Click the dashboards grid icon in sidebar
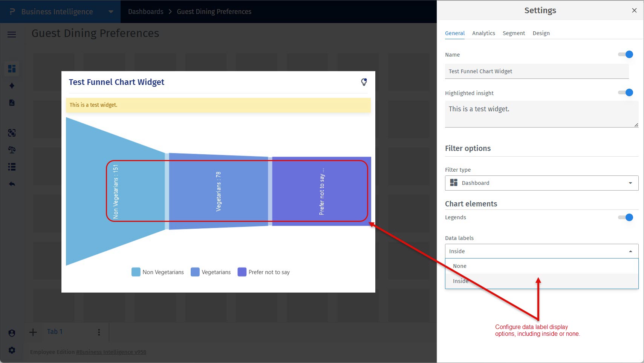The image size is (644, 363). [x=12, y=69]
